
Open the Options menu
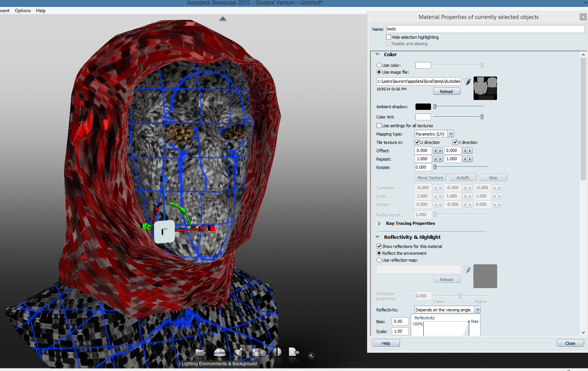coord(22,10)
